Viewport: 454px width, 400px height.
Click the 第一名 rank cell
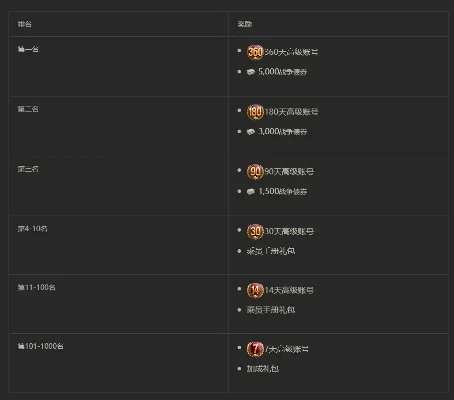click(x=118, y=66)
